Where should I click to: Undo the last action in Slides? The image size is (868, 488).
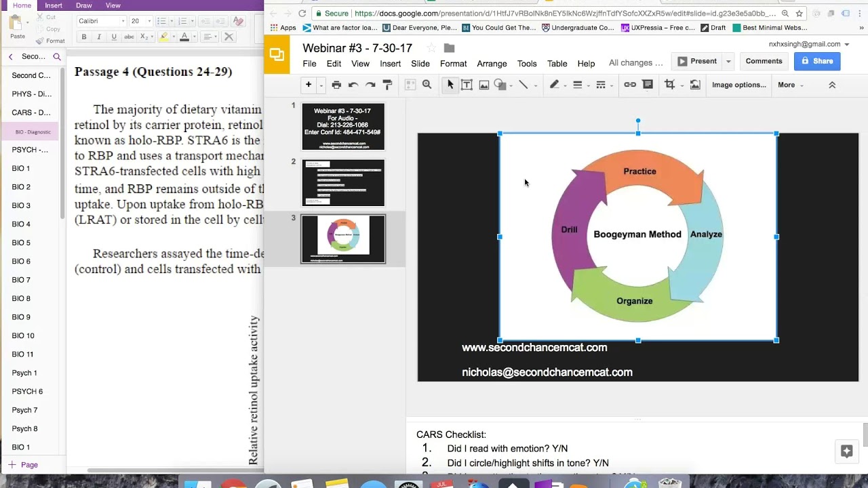tap(353, 85)
